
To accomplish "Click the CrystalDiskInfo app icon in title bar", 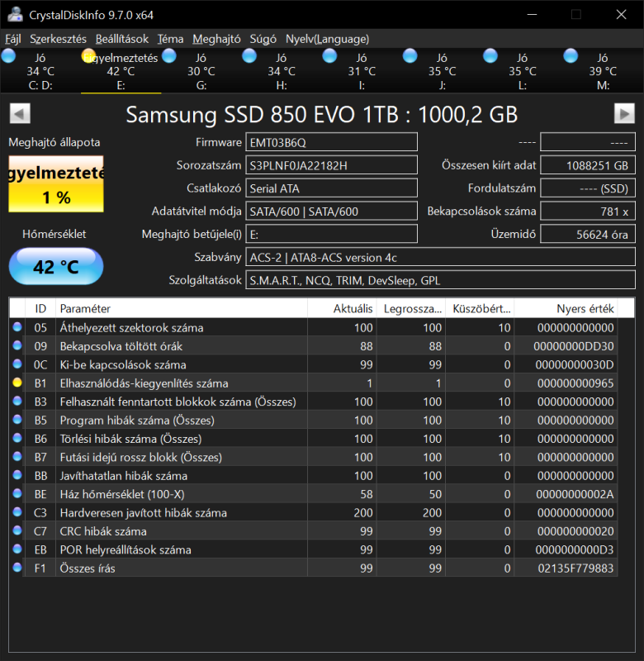I will (15, 14).
